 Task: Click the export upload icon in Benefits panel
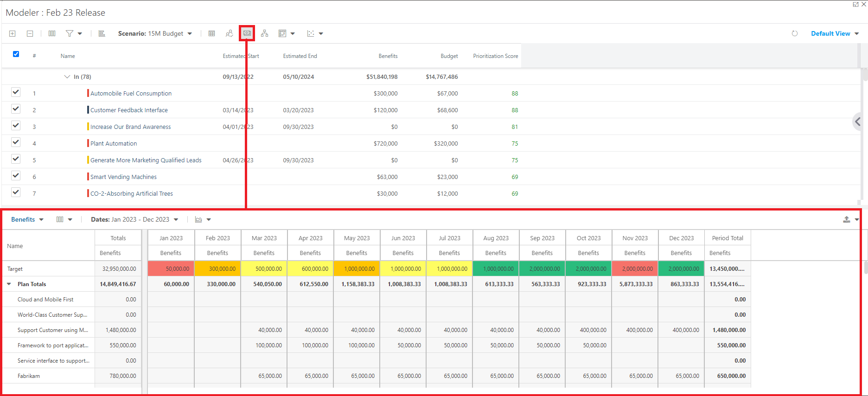pos(847,219)
